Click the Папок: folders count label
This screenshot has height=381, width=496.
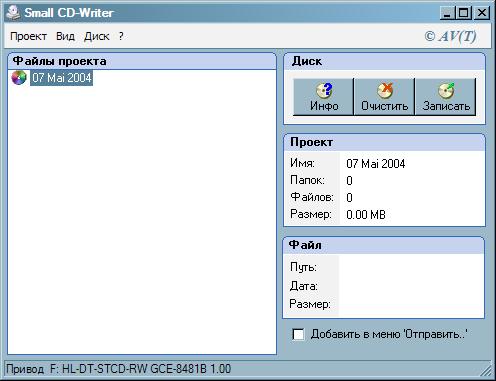(x=307, y=180)
